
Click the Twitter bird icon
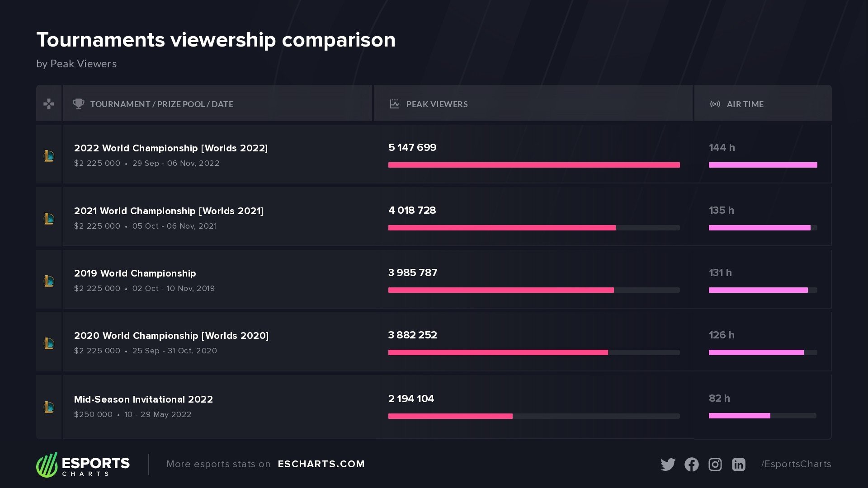668,465
